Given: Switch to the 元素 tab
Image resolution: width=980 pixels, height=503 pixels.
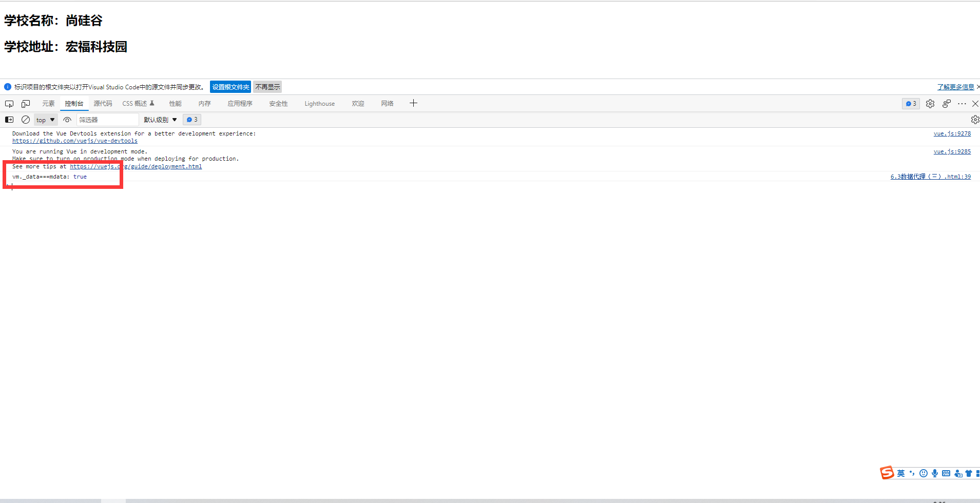Looking at the screenshot, I should point(48,103).
